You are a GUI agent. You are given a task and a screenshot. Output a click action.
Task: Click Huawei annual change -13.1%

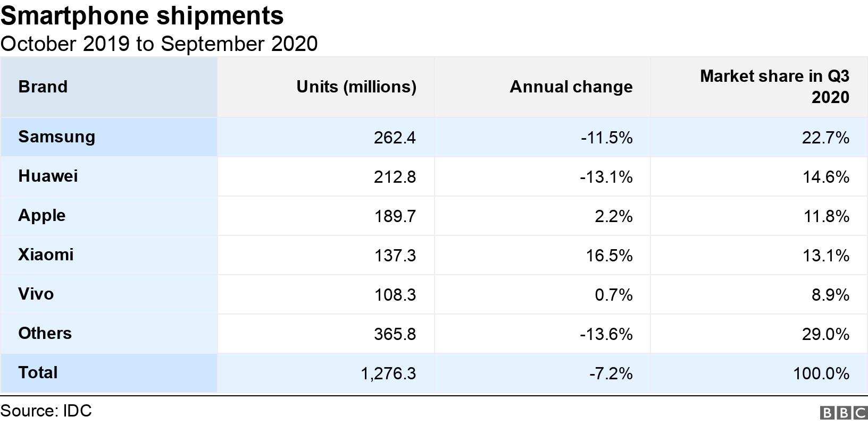606,177
